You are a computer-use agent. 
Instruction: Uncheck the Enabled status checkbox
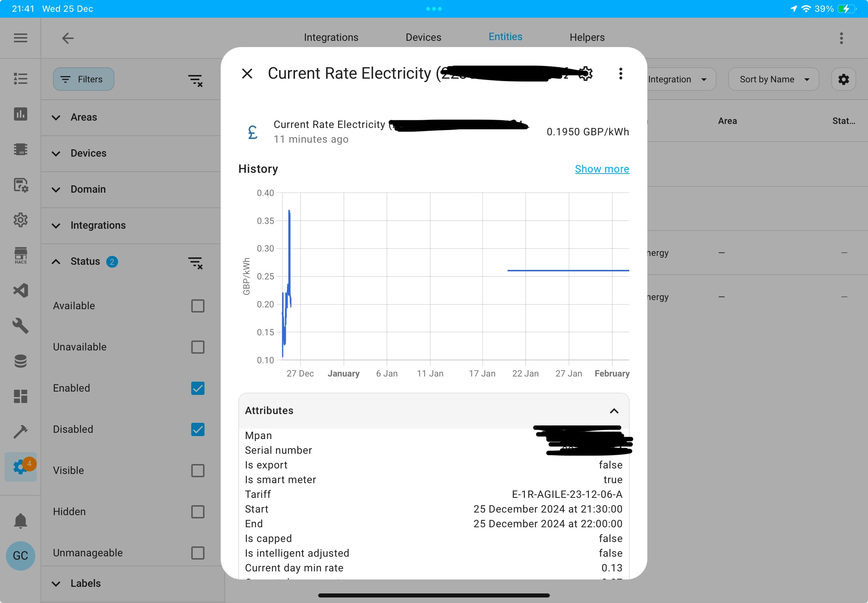(198, 388)
